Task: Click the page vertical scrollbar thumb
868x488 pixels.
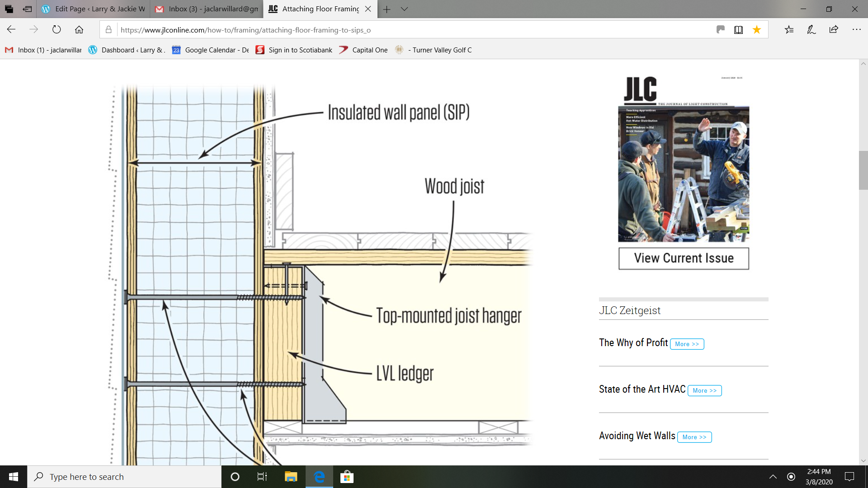Action: point(863,170)
